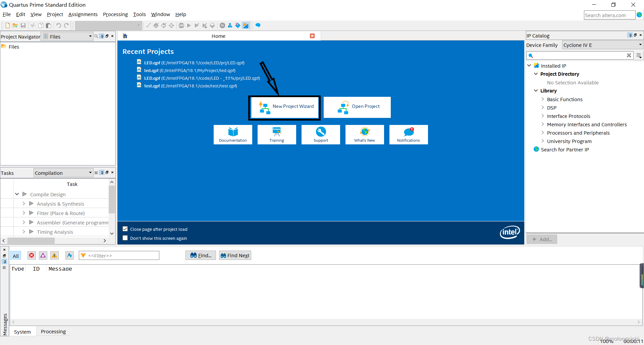Close the Home tab
The image size is (644, 345).
(x=312, y=36)
